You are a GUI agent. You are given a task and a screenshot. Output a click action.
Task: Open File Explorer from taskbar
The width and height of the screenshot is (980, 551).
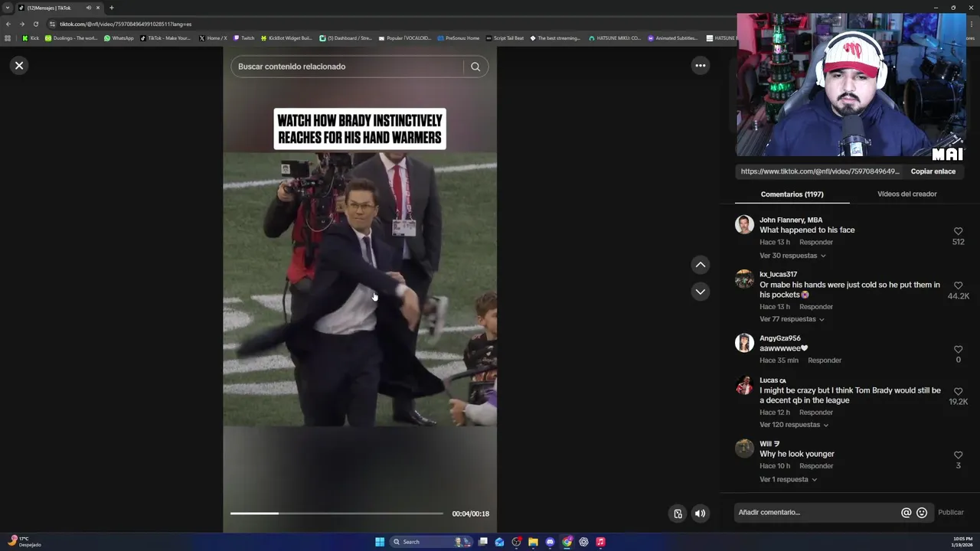pyautogui.click(x=533, y=542)
